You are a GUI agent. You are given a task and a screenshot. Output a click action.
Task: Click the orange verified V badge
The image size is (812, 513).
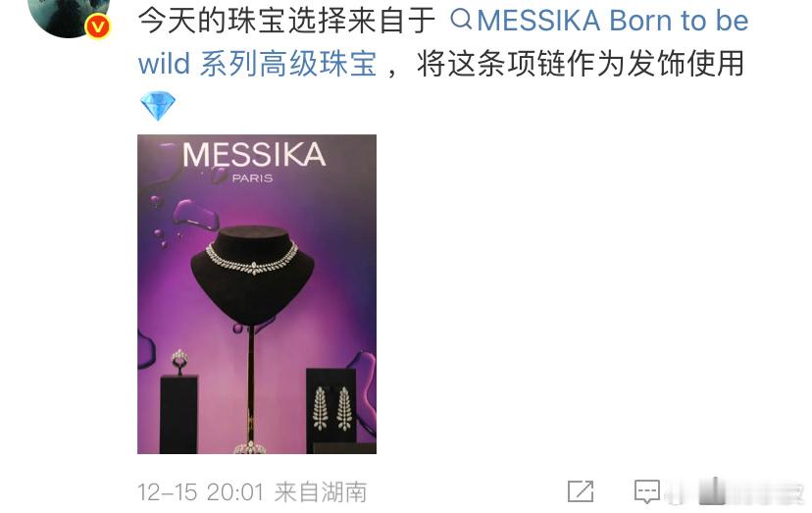point(97,26)
